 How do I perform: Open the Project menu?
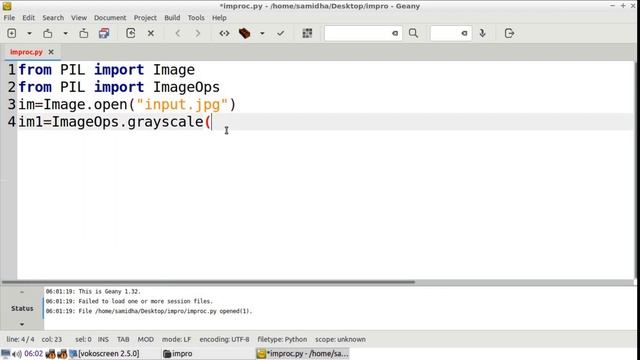coord(145,18)
